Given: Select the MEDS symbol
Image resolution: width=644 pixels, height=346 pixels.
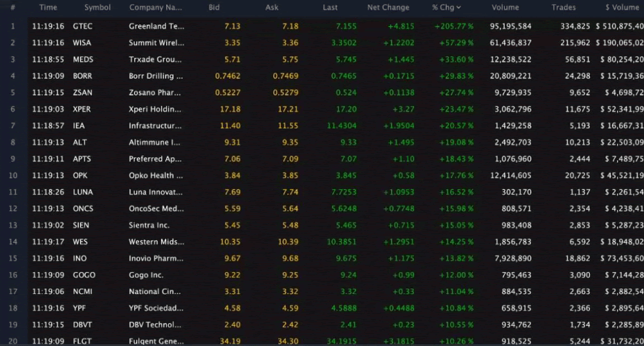Looking at the screenshot, I should click(83, 59).
